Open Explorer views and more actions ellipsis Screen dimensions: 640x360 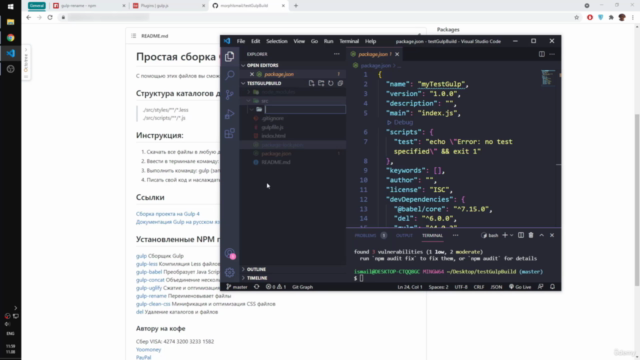(x=336, y=54)
